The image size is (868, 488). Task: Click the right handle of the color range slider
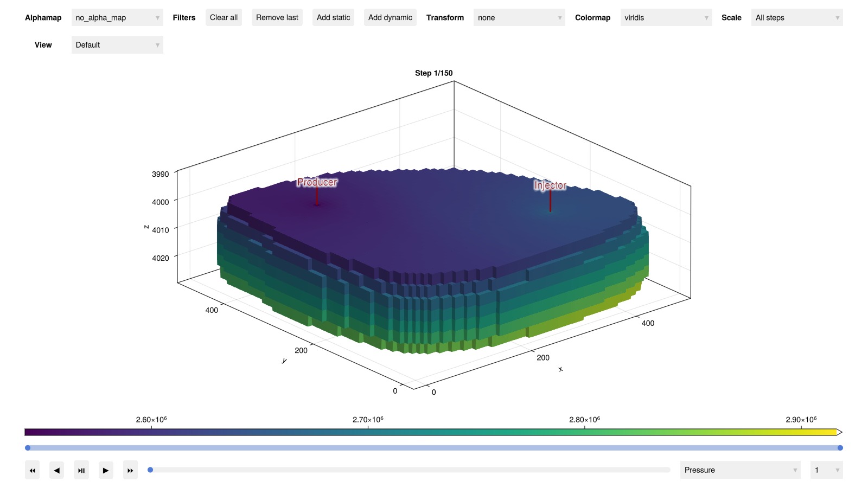(840, 448)
